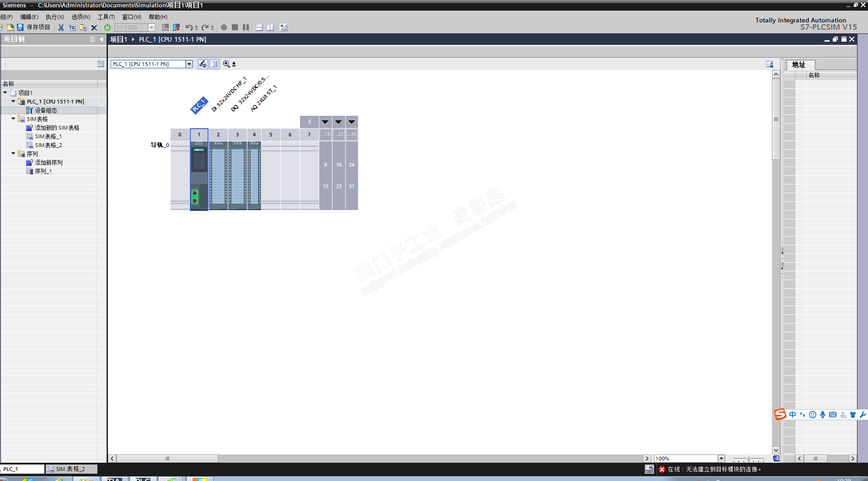This screenshot has width=868, height=481.
Task: Activate Sogou voice input microphone
Action: (x=823, y=415)
